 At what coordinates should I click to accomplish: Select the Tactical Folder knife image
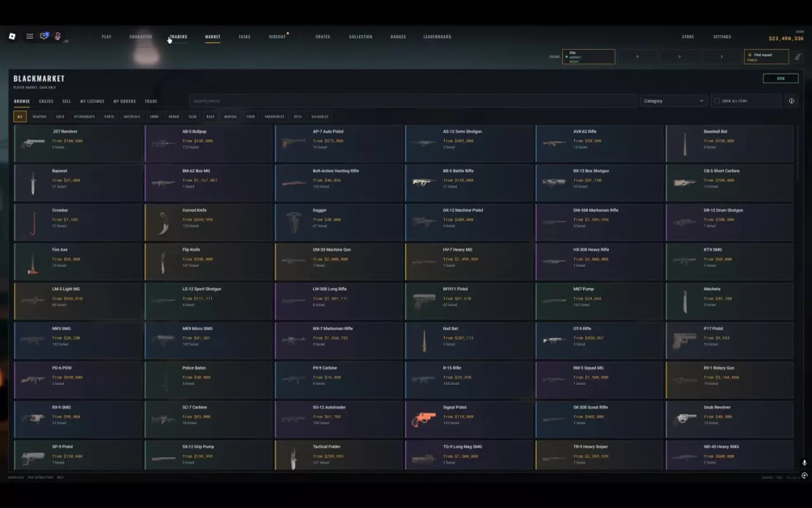point(292,459)
